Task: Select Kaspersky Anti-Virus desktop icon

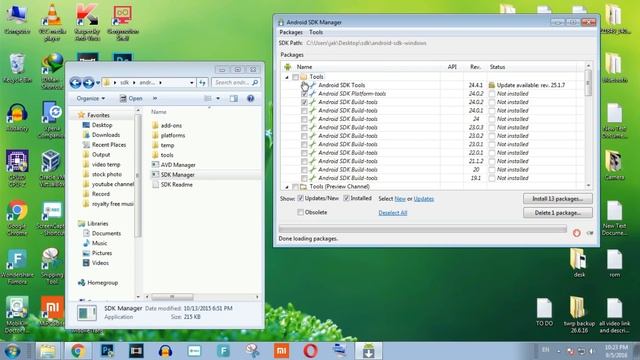Action: 87,22
